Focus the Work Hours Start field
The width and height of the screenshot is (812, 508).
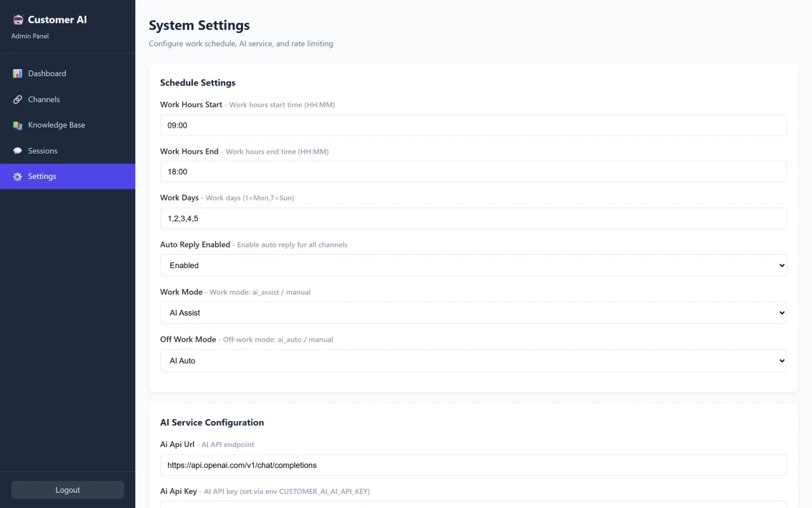point(473,125)
